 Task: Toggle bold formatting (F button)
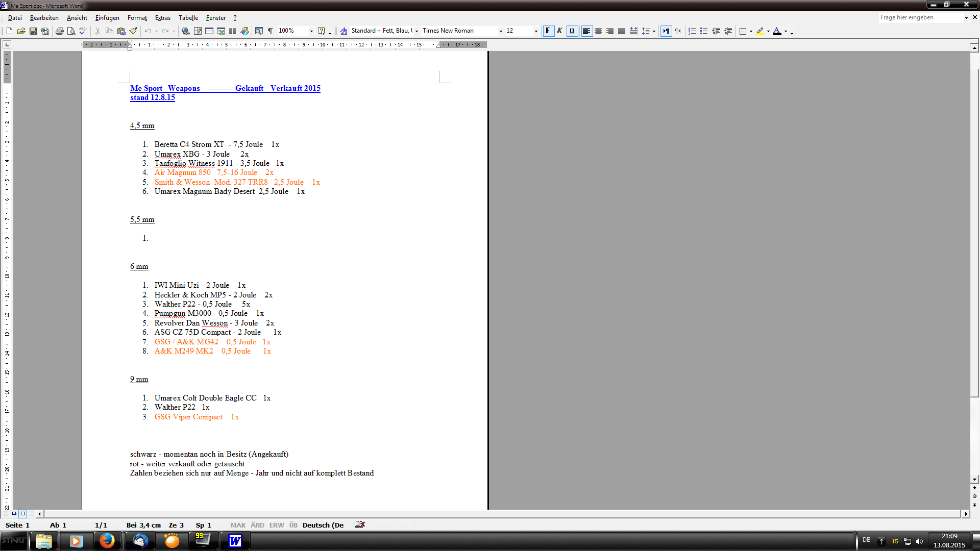[x=548, y=31]
